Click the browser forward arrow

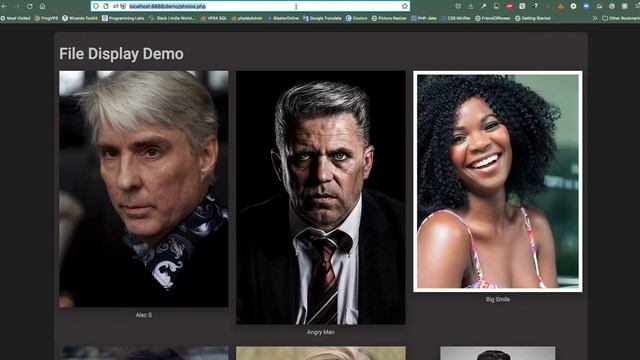point(17,6)
